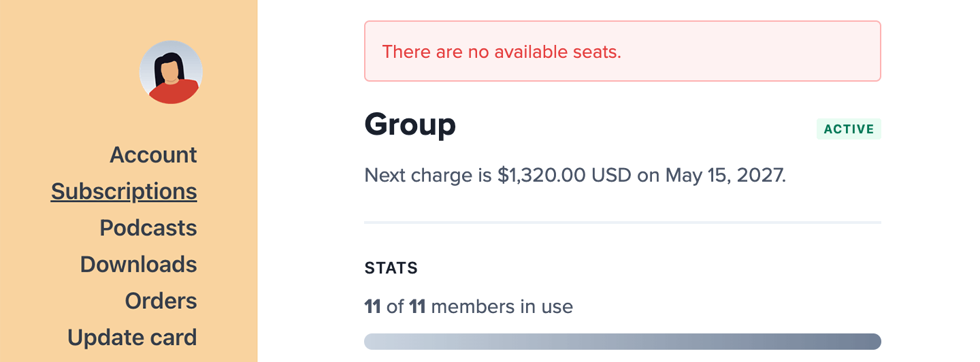
Task: Click the user profile avatar
Action: point(171,72)
